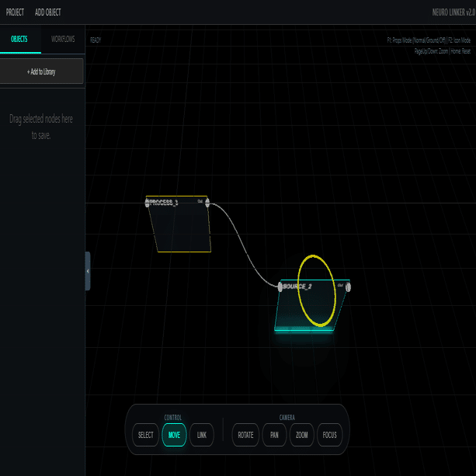Click the F1 Props Mode hint text
This screenshot has height=476, width=476.
[x=429, y=40]
